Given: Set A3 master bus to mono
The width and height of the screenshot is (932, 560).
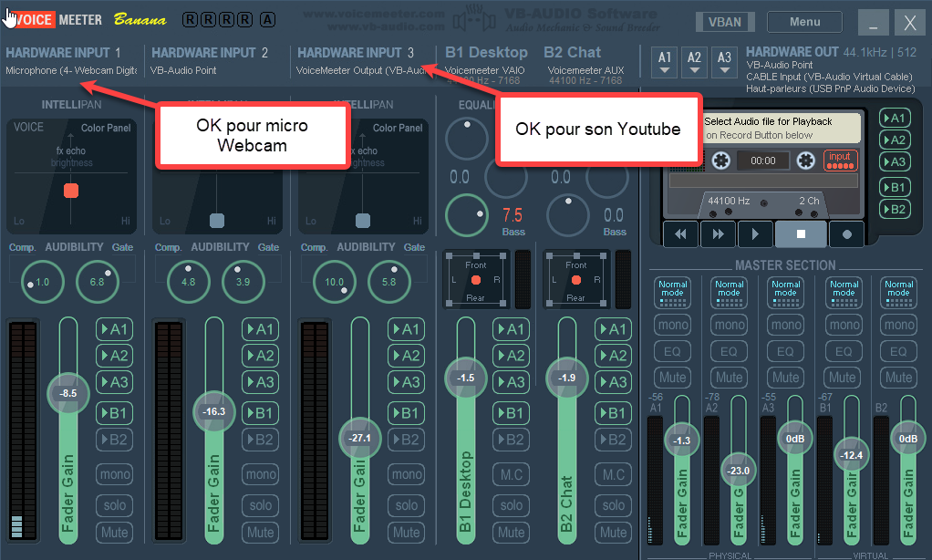Looking at the screenshot, I should [x=785, y=325].
